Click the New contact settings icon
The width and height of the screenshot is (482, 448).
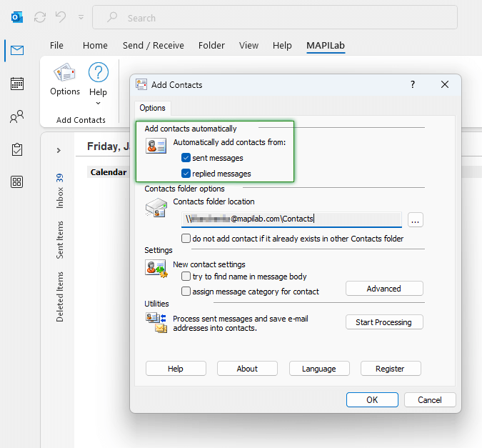pos(156,269)
